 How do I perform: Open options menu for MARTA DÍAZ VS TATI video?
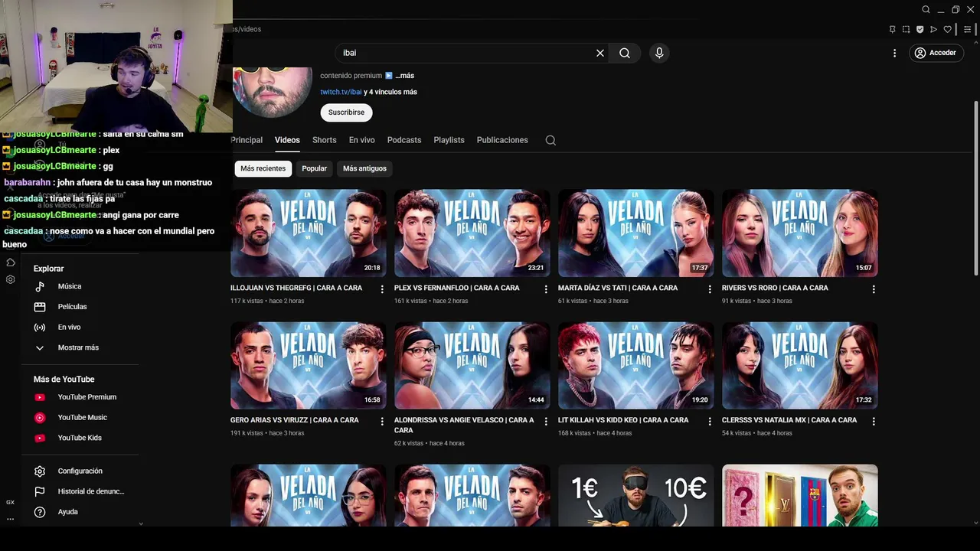(710, 289)
